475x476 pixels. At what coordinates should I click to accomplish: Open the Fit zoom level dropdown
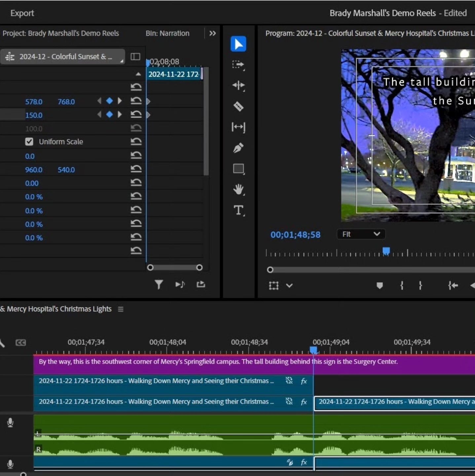(x=361, y=234)
